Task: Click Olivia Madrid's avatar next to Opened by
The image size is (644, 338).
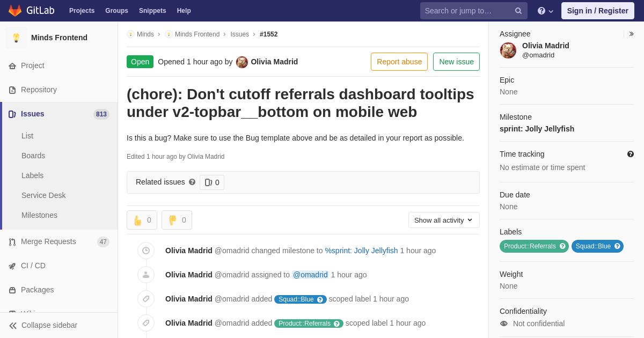Action: point(242,62)
